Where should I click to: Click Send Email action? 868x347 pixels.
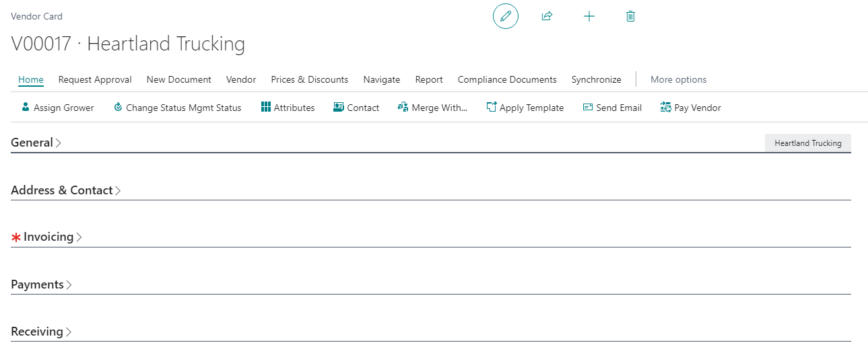click(611, 108)
